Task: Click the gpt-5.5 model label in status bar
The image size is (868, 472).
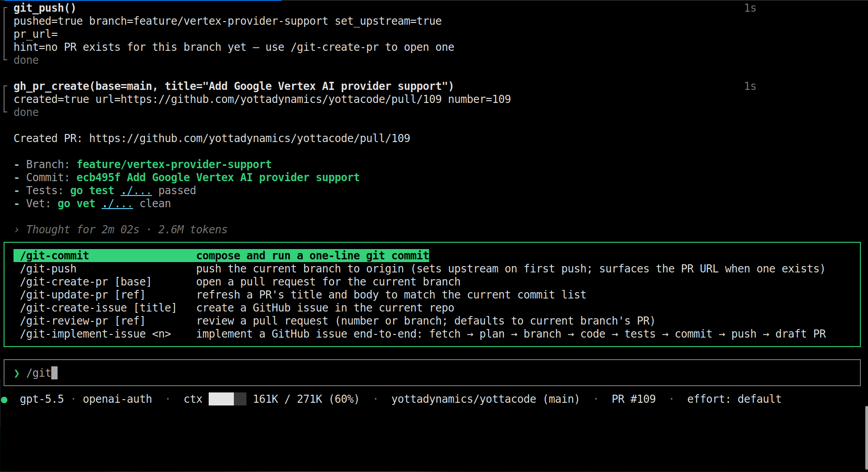Action: click(x=42, y=399)
